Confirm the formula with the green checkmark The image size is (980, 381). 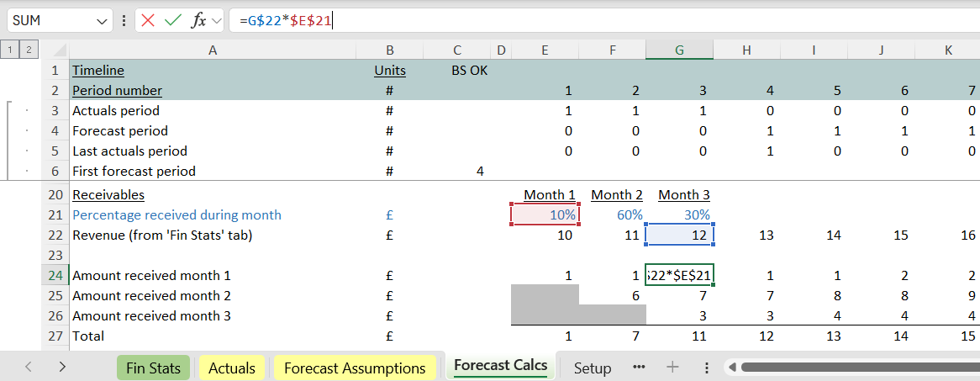click(x=173, y=20)
